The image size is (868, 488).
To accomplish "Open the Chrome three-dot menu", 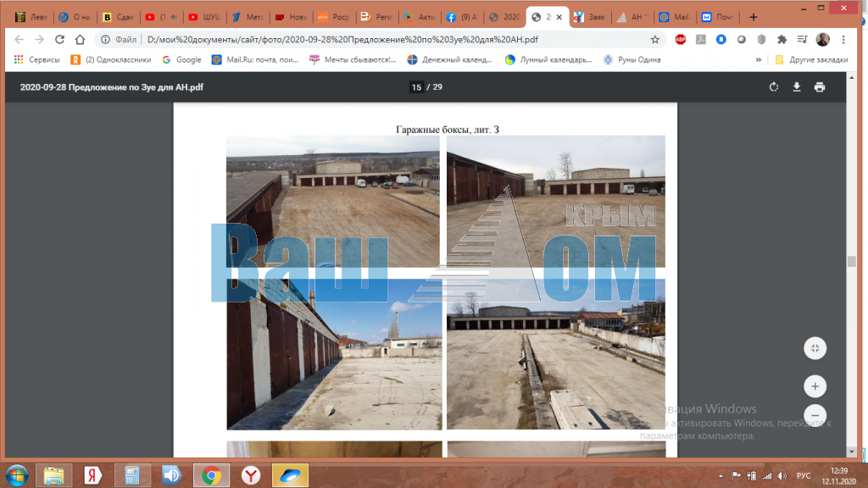I will [x=843, y=39].
